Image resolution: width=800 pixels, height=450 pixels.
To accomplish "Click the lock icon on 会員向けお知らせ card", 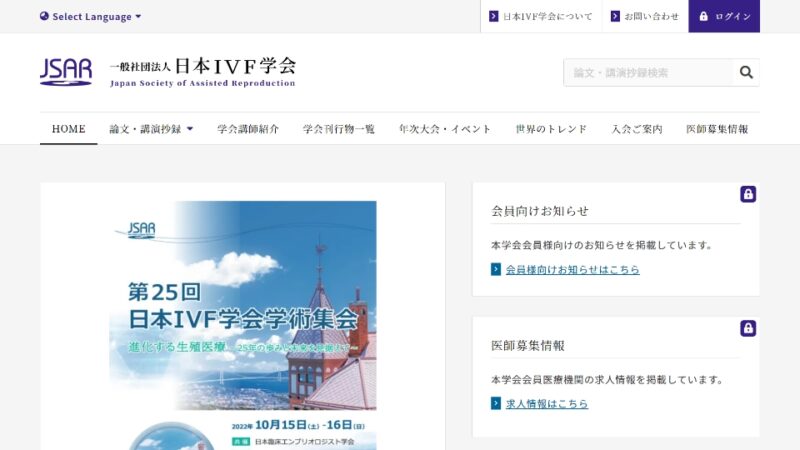I will [x=748, y=194].
